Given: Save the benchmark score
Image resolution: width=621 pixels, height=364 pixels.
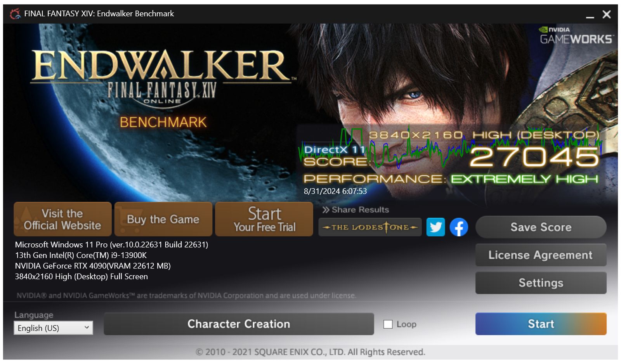Looking at the screenshot, I should coord(541,227).
